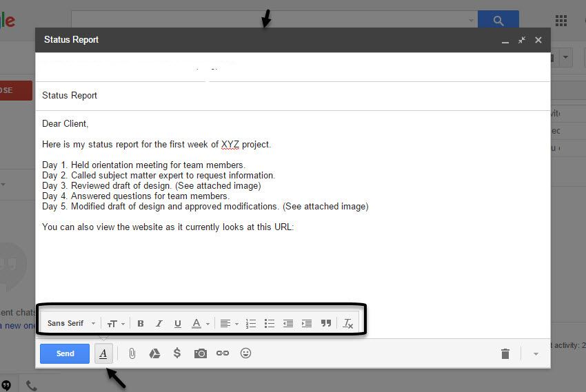Open the text size dropdown

[116, 324]
